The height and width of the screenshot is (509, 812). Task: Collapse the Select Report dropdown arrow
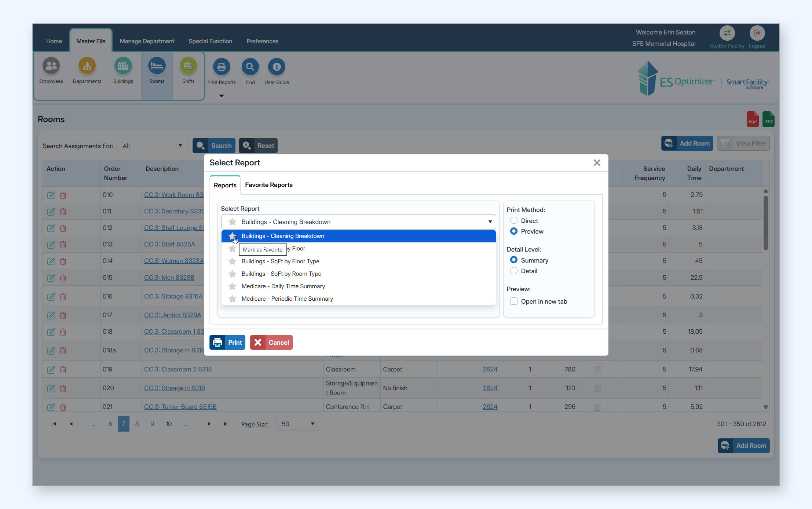pyautogui.click(x=490, y=222)
